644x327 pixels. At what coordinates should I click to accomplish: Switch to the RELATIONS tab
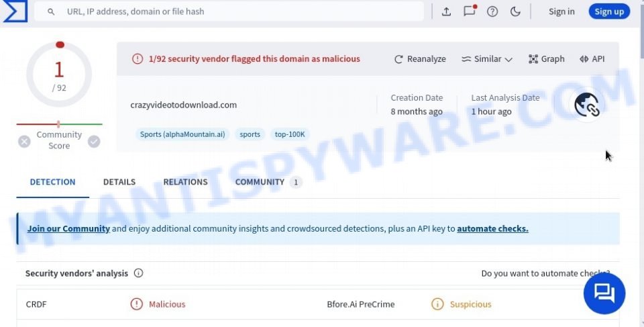185,182
